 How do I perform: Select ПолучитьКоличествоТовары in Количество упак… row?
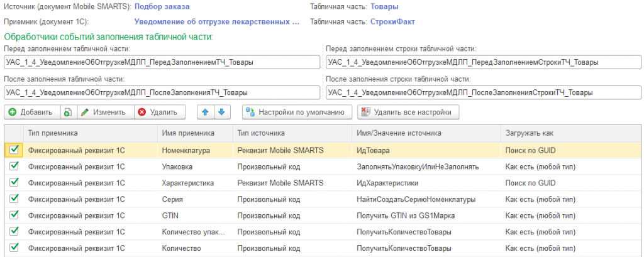(426, 231)
